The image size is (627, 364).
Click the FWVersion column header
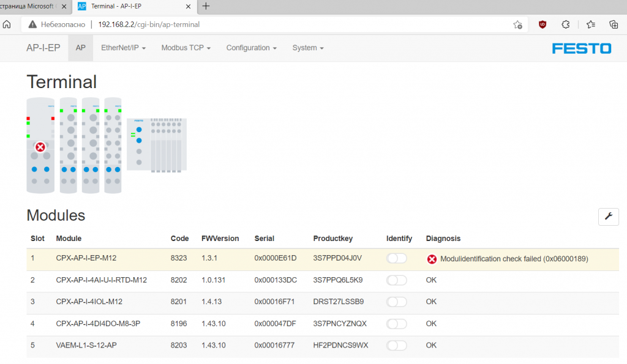[220, 239]
